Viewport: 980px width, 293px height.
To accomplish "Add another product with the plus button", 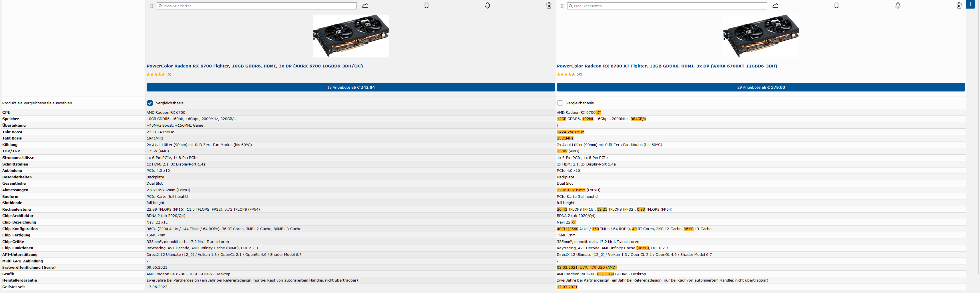I will tap(971, 4).
